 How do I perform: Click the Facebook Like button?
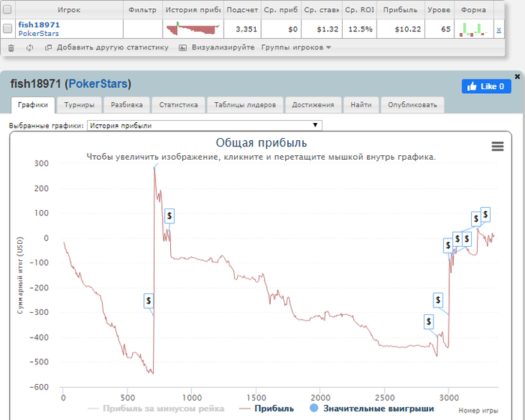(486, 86)
